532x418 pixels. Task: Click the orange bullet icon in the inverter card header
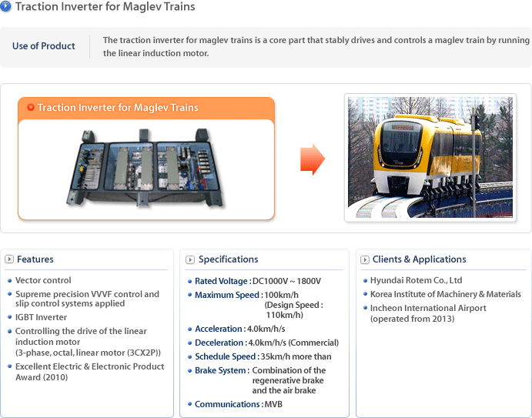(x=31, y=107)
